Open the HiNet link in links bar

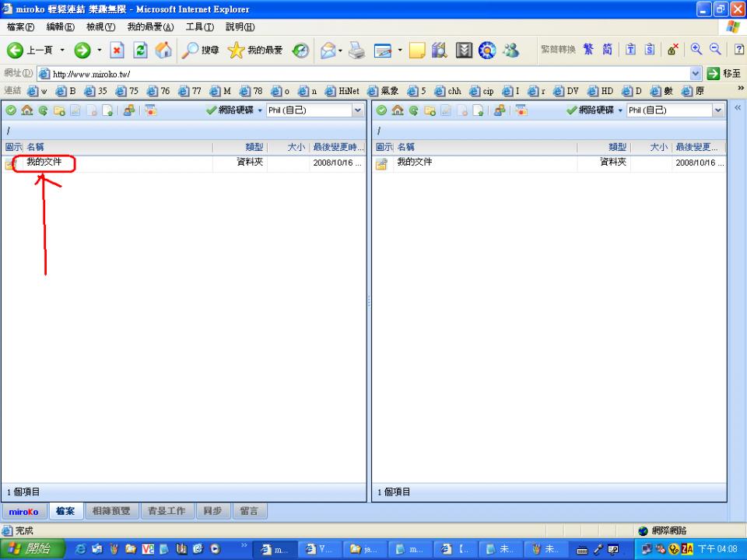tap(342, 91)
